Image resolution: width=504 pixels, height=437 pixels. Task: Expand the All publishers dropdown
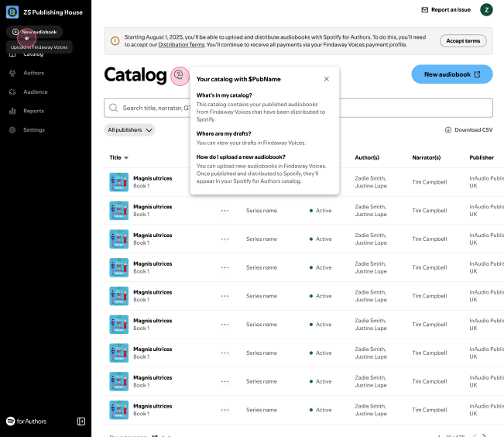pos(129,130)
